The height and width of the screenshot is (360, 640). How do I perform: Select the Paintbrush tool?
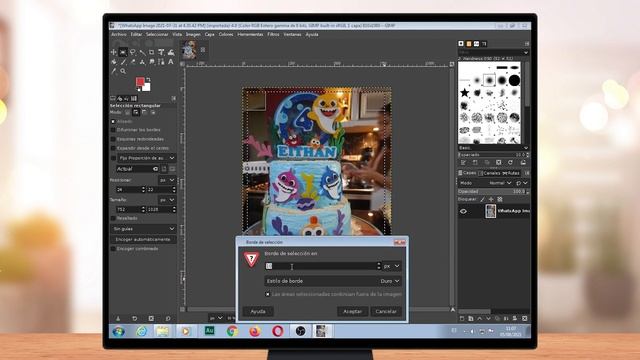[x=123, y=62]
